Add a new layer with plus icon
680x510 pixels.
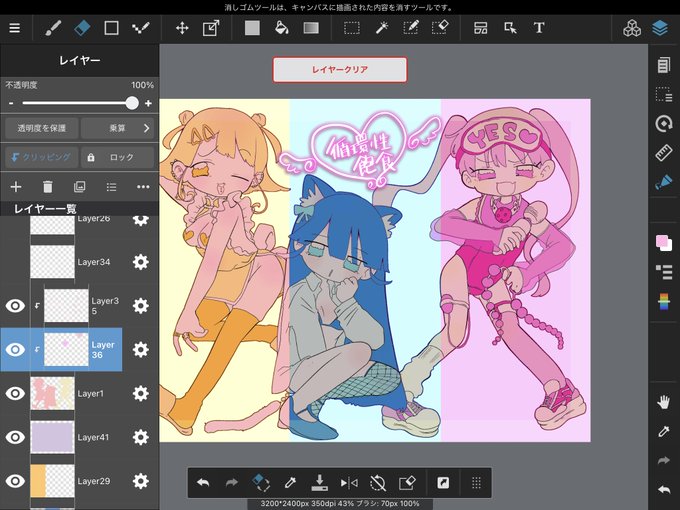pyautogui.click(x=16, y=187)
